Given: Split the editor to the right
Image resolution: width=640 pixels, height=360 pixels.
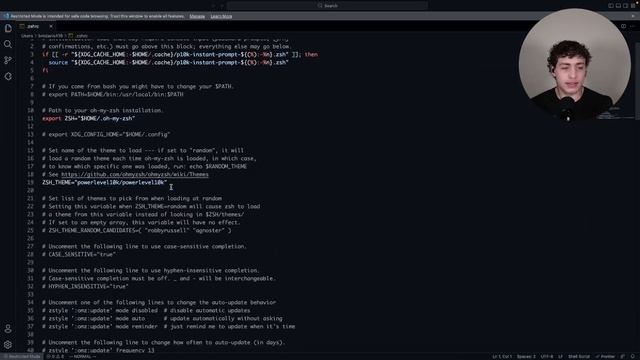Looking at the screenshot, I should [623, 27].
